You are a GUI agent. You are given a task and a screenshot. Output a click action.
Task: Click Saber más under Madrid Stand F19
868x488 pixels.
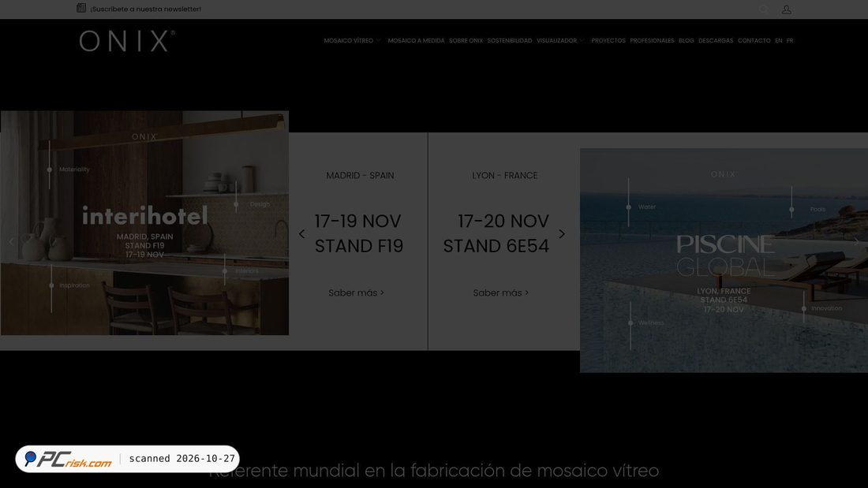pyautogui.click(x=356, y=292)
